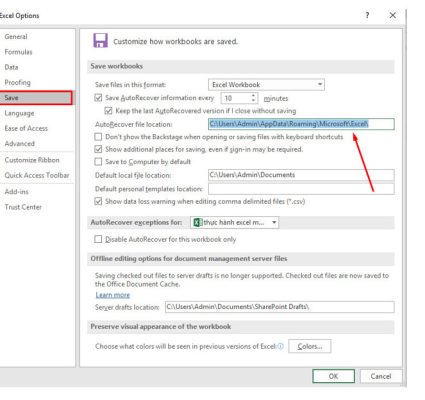Click the AutoRecover minutes value field
Viewport: 425px width, 400px height.
click(235, 98)
